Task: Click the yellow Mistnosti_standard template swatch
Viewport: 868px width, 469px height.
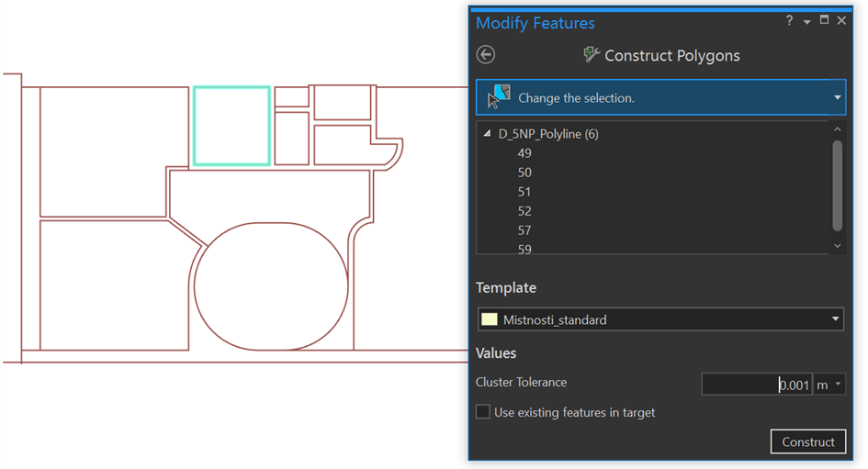Action: point(489,319)
